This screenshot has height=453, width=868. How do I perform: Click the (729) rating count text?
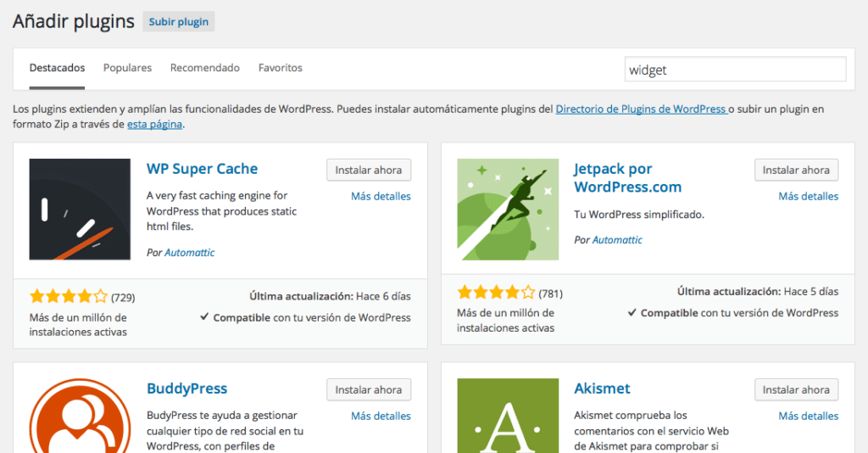(123, 298)
